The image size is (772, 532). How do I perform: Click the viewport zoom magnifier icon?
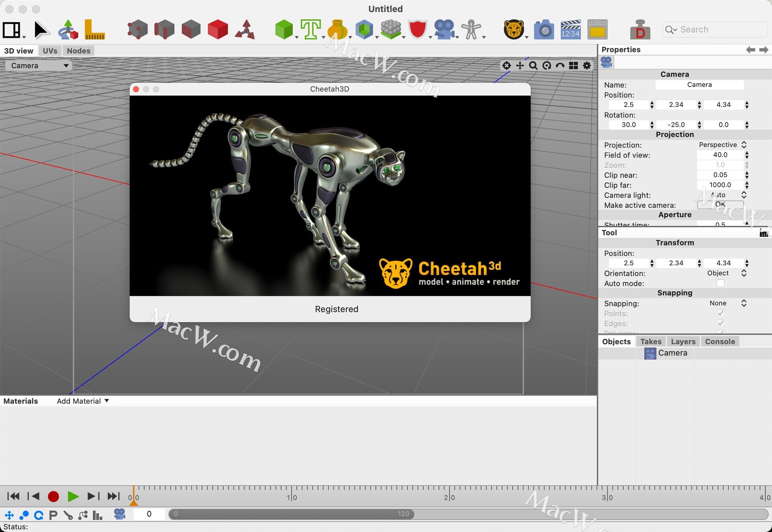(533, 66)
